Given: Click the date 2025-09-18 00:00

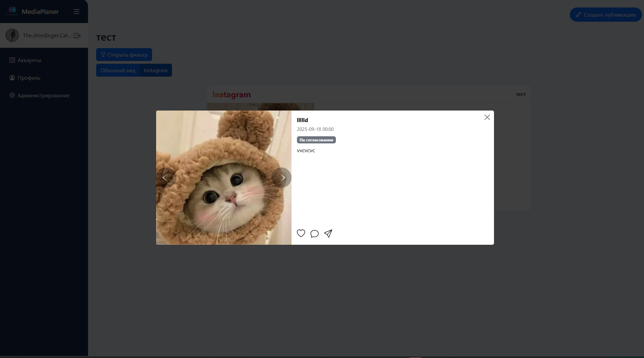Looking at the screenshot, I should click(315, 129).
